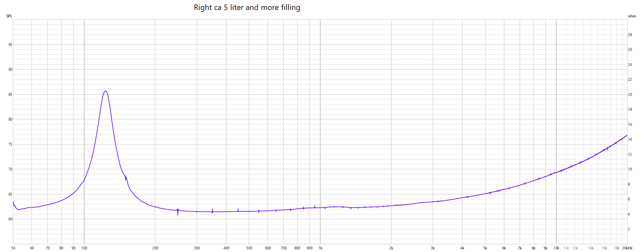Click the 7k frequency axis label
The image size is (644, 252).
click(x=520, y=248)
